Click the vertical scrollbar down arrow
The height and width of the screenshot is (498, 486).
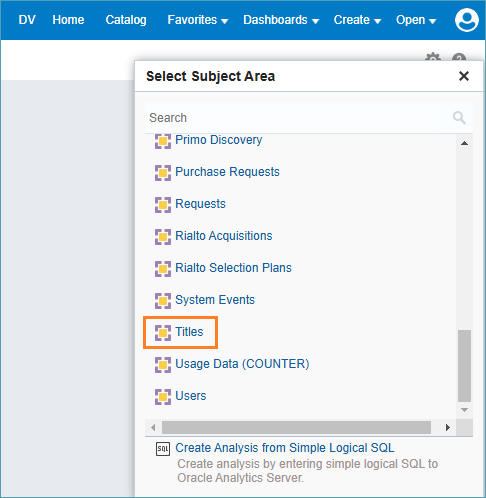[x=464, y=410]
